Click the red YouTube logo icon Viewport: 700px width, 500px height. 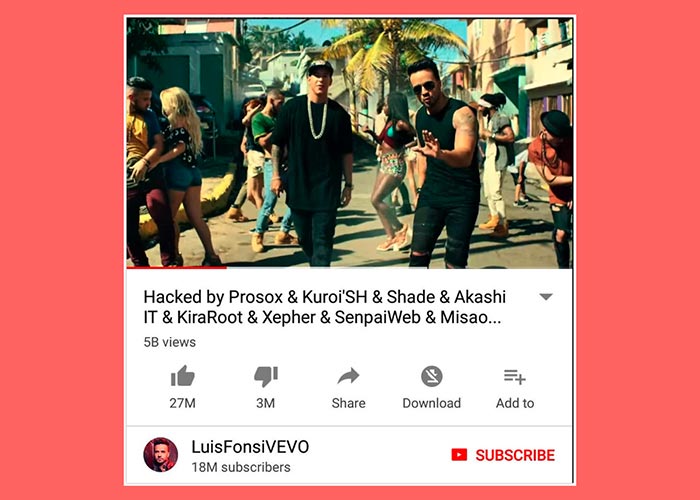[x=459, y=455]
